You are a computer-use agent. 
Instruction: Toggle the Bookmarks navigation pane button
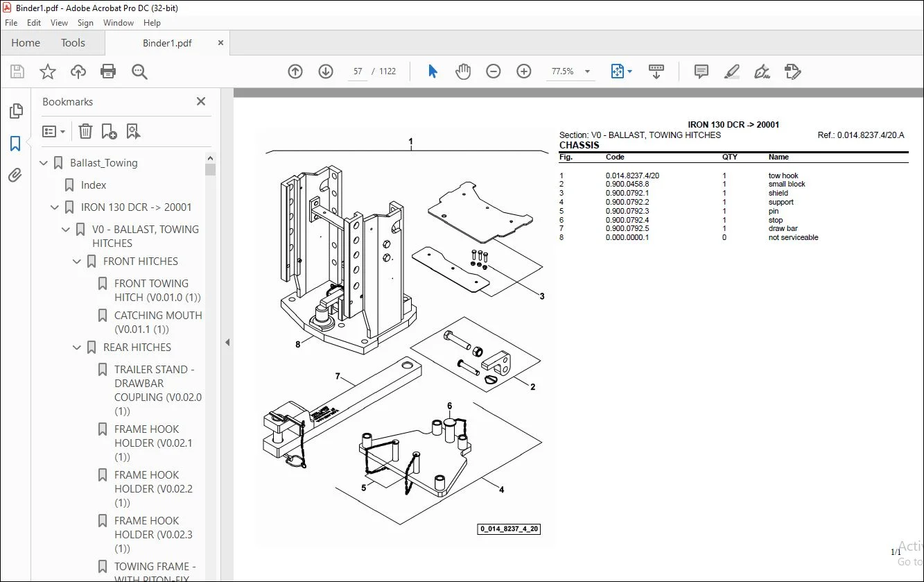(15, 144)
